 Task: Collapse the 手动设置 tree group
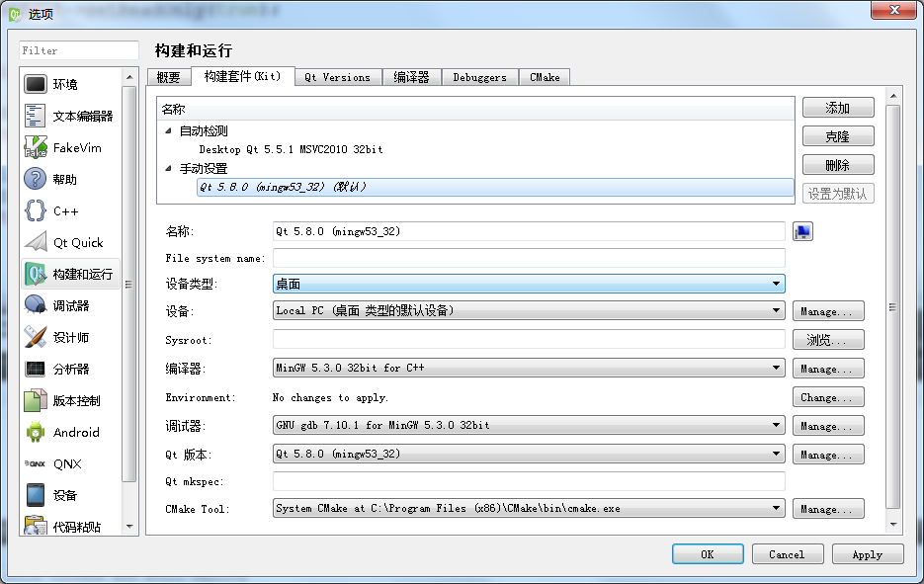pos(169,168)
